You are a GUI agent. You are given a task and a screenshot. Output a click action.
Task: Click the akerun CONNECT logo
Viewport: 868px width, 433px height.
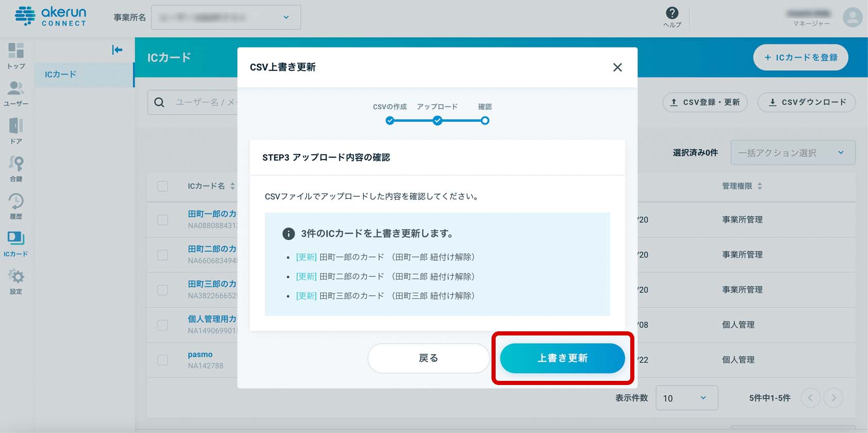pyautogui.click(x=51, y=17)
